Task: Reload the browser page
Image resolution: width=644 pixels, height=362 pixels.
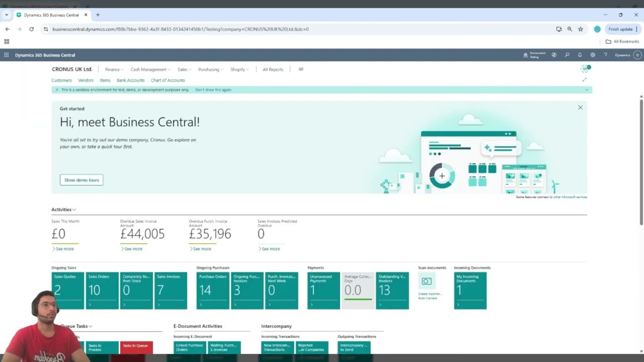Action: 31,29
